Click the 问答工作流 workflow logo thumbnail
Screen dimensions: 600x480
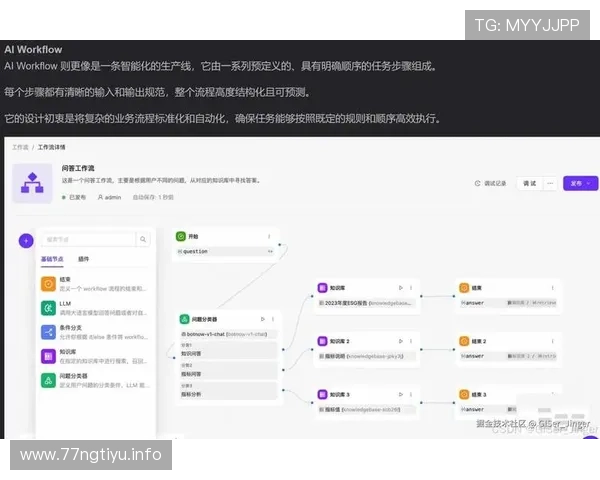point(32,183)
